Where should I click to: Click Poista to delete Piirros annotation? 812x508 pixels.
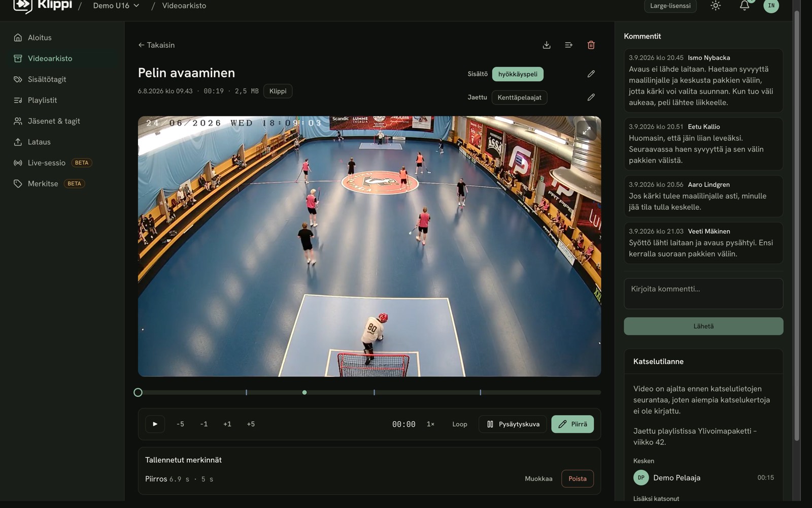[578, 479]
